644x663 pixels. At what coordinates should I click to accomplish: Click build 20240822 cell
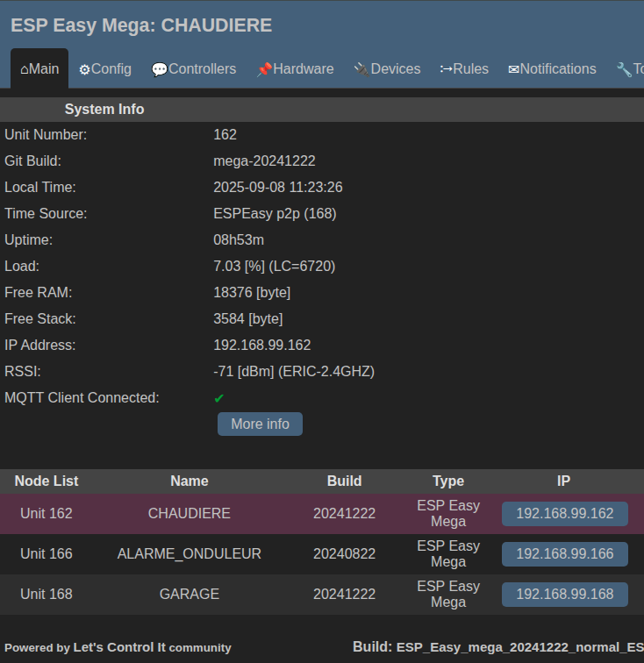(x=345, y=554)
